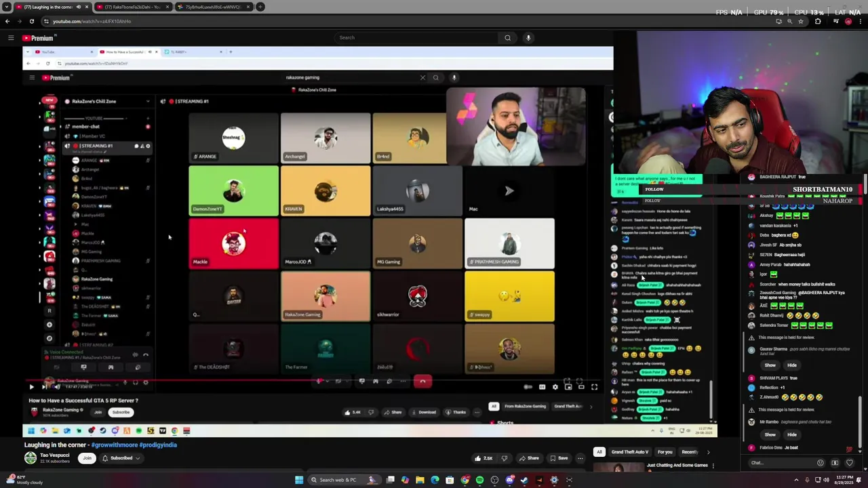Dislike the Laughing in the corner video
This screenshot has height=488, width=868.
tap(504, 458)
